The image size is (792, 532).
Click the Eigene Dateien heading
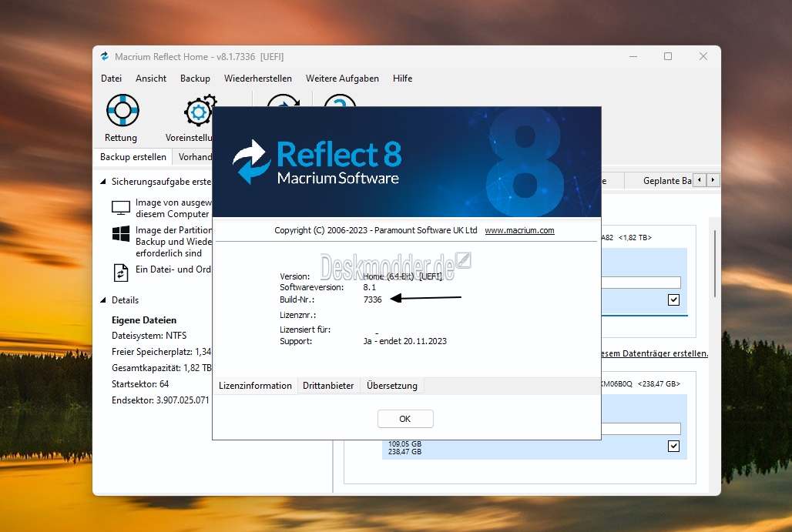click(144, 320)
